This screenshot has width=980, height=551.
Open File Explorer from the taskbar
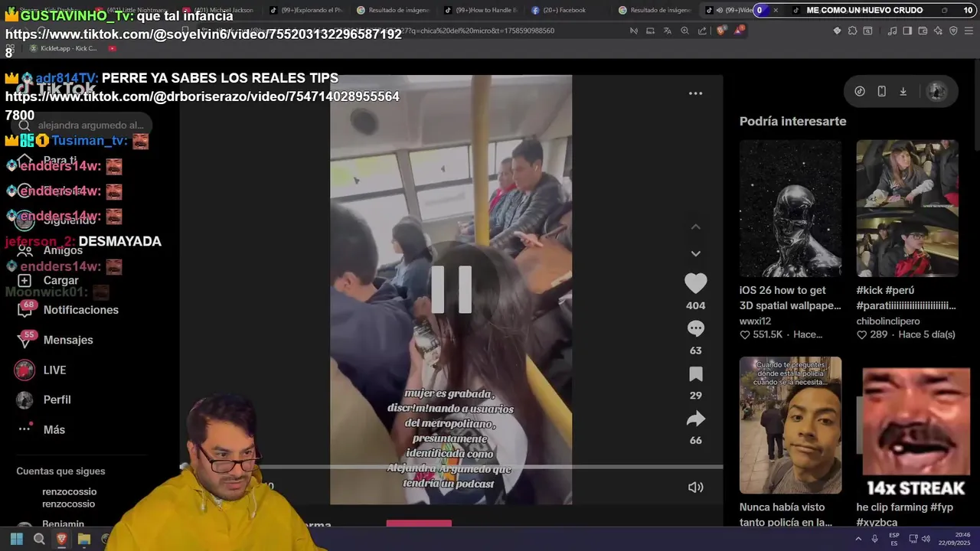point(84,540)
